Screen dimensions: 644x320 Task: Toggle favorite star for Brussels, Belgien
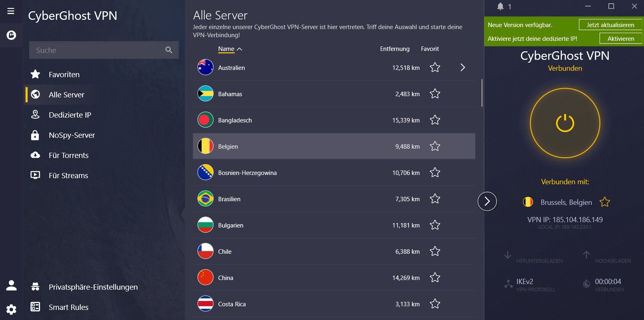click(x=605, y=202)
